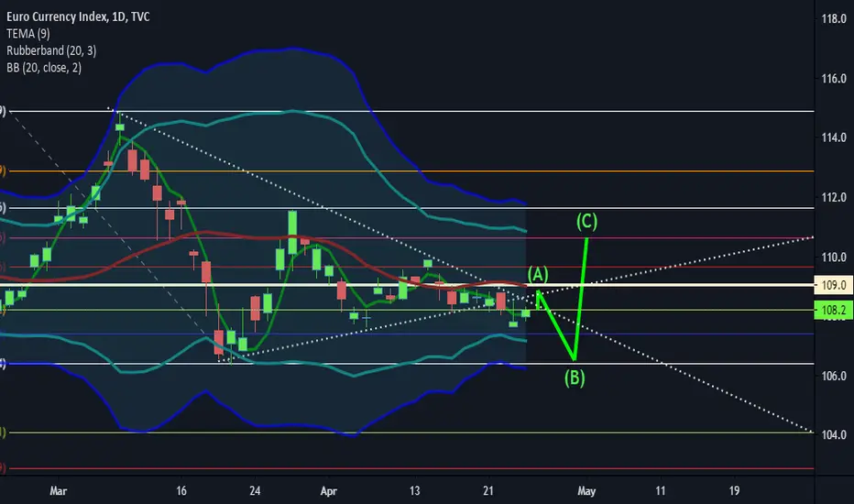The width and height of the screenshot is (854, 504).
Task: Click the 106.0 price axis value
Action: 833,376
